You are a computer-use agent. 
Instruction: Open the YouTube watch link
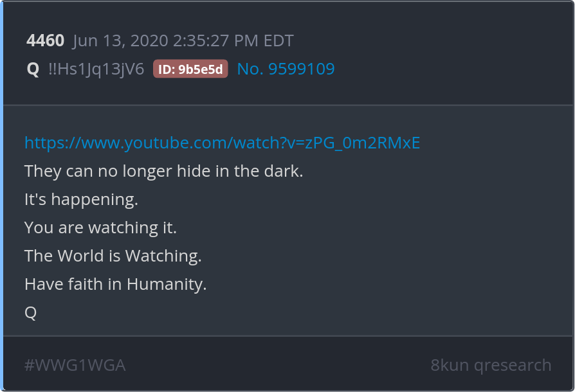223,143
